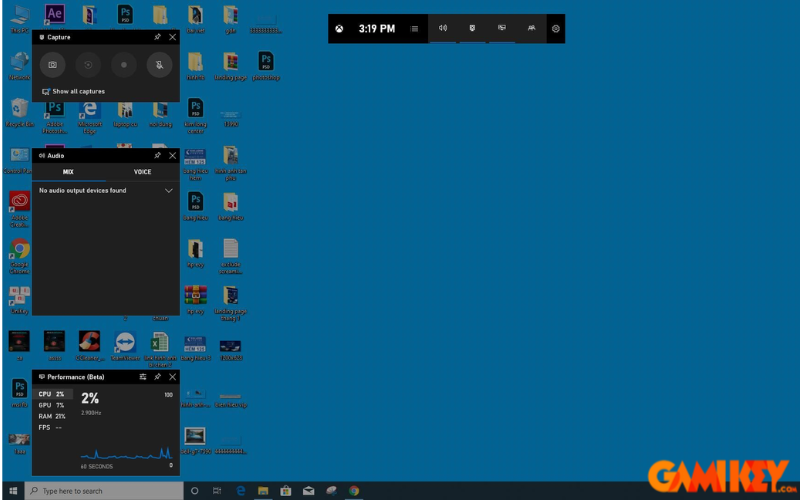
Task: Open the widget menu list icon
Action: coord(414,29)
